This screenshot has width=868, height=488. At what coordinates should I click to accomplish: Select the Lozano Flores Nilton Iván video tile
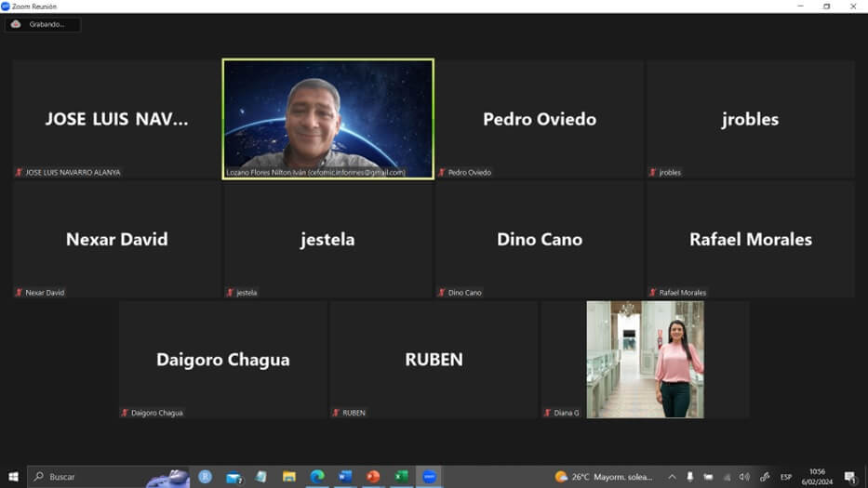tap(328, 116)
